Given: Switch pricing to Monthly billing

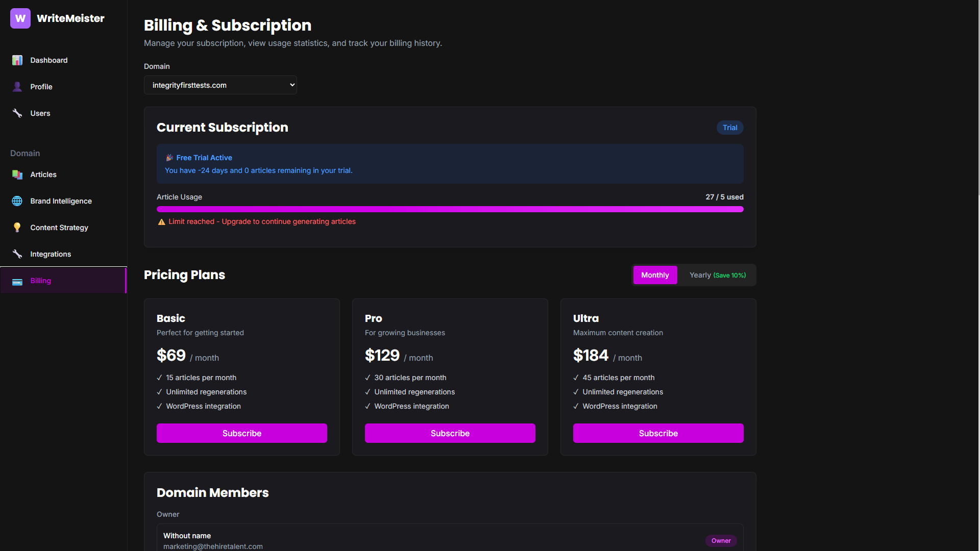Looking at the screenshot, I should pos(655,275).
